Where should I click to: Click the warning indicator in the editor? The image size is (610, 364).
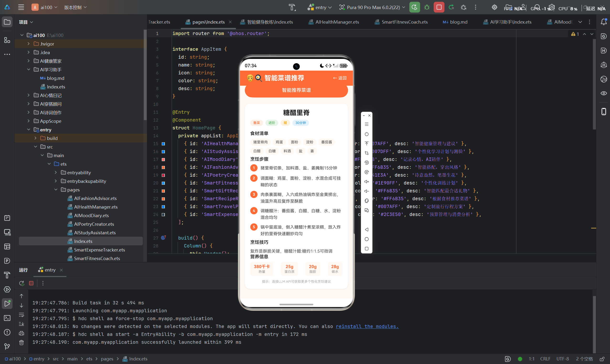[575, 34]
